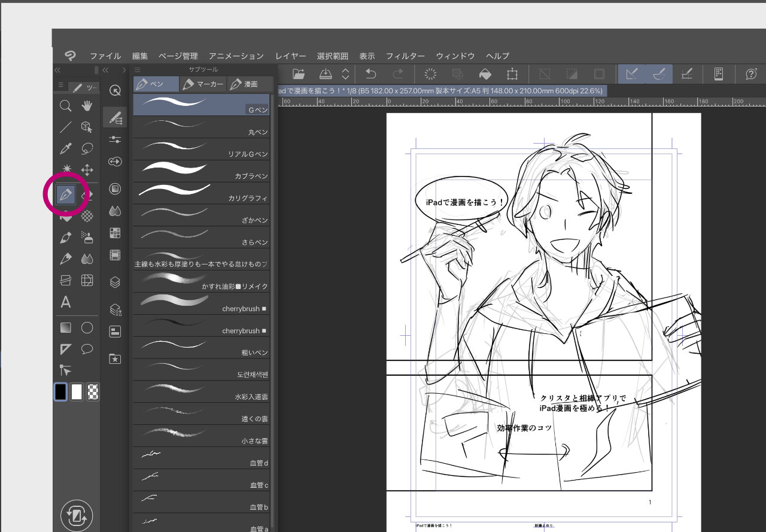
Task: Select the black main color swatch
Action: [x=60, y=392]
